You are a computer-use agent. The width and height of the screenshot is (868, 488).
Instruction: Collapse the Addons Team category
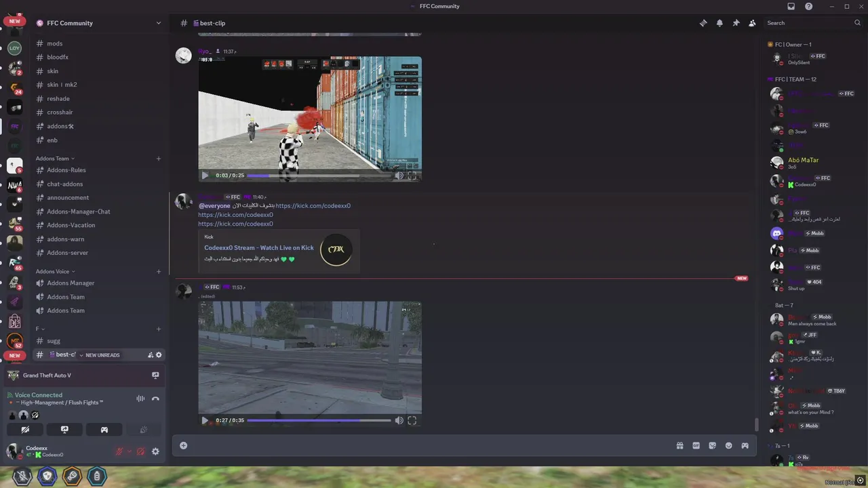[x=55, y=159]
